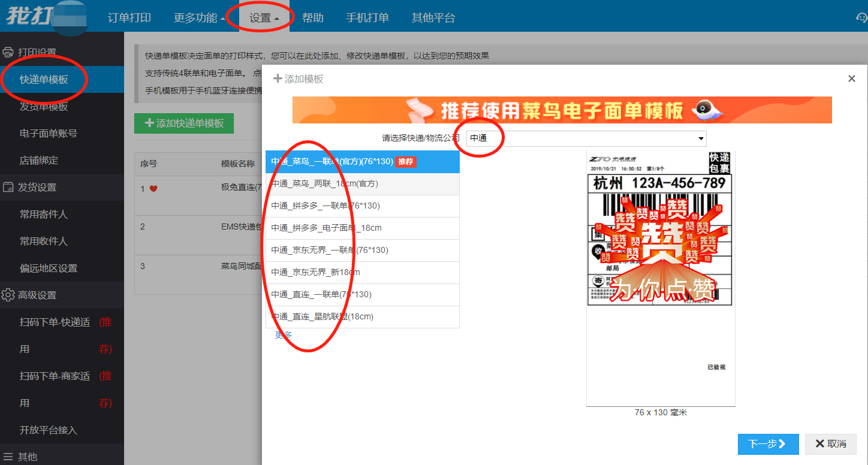Viewport: 868px width, 465px height.
Task: Click the support headset icon at top right
Action: click(x=862, y=17)
